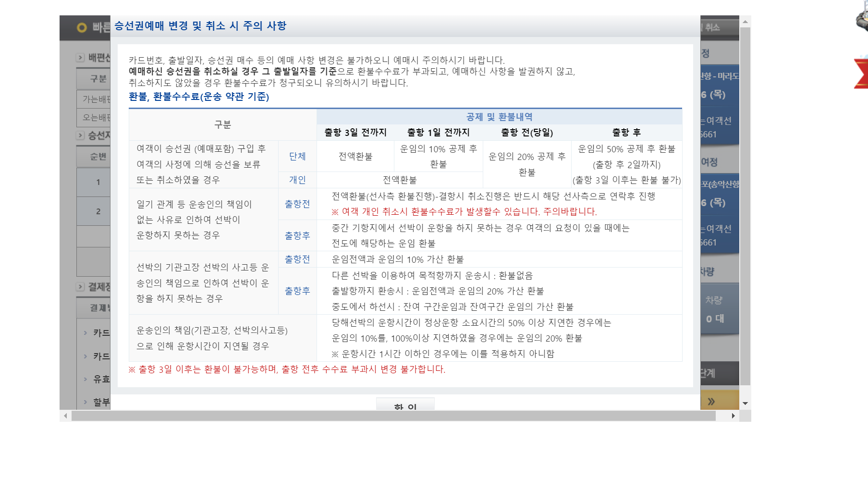The width and height of the screenshot is (868, 478).
Task: Click the 출항 전(당일) column header
Action: pyautogui.click(x=527, y=132)
